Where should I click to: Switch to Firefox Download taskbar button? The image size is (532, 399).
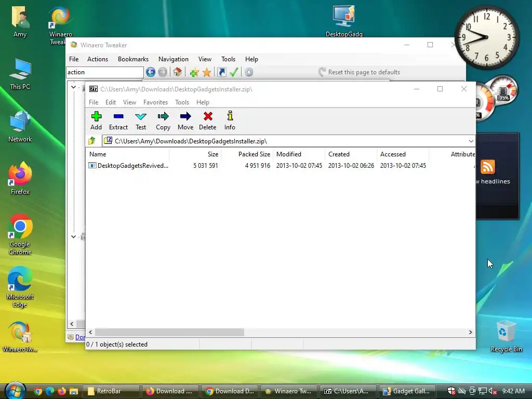[x=170, y=391]
